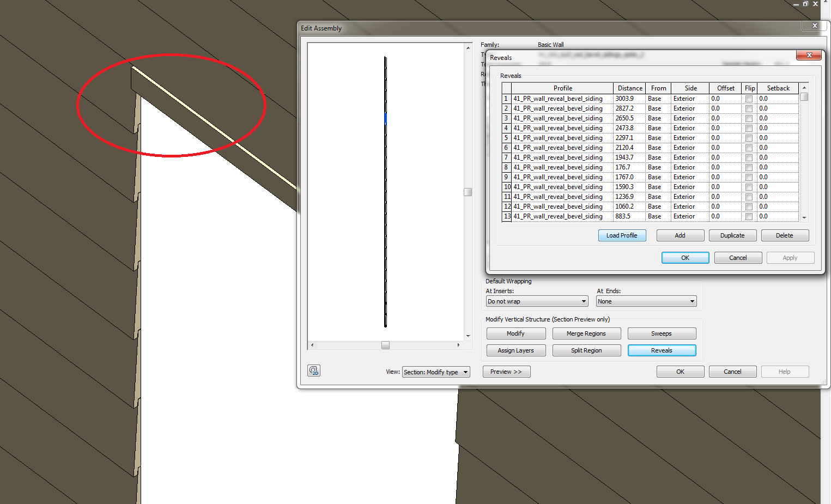
Task: Click preview pane scroll down arrow
Action: pyautogui.click(x=468, y=336)
